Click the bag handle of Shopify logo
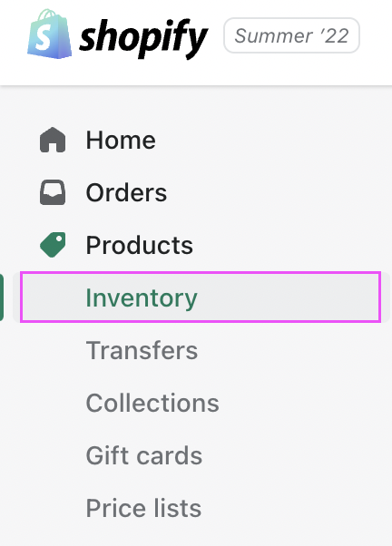 [48, 15]
